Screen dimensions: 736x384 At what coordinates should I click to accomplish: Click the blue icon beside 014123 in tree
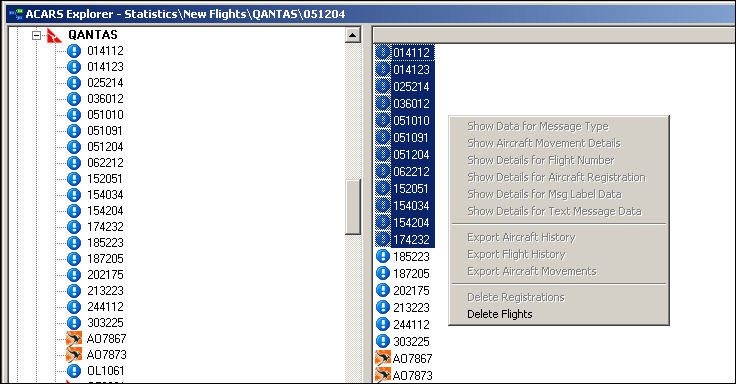coord(74,67)
